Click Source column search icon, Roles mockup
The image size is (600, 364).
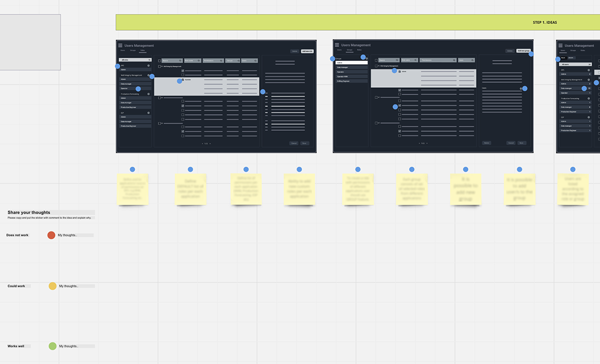[180, 60]
